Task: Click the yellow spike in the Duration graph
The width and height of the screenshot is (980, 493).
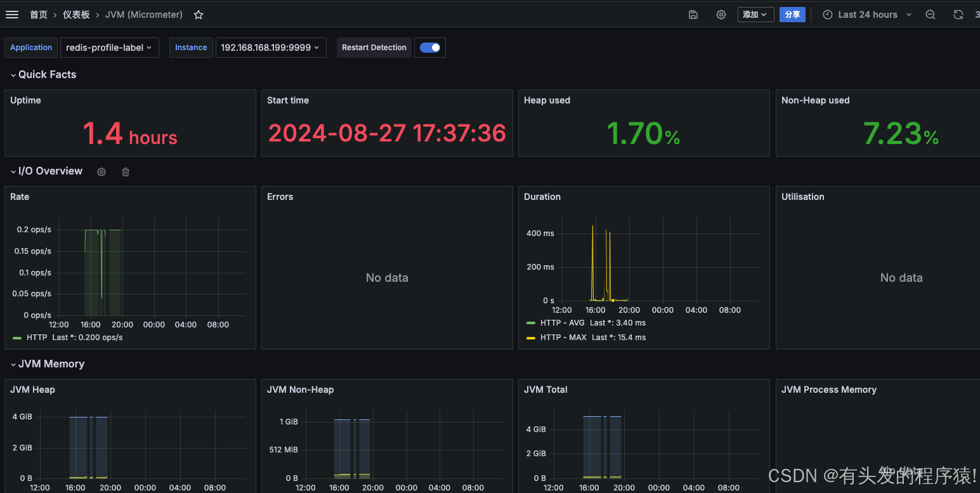Action: pos(592,263)
